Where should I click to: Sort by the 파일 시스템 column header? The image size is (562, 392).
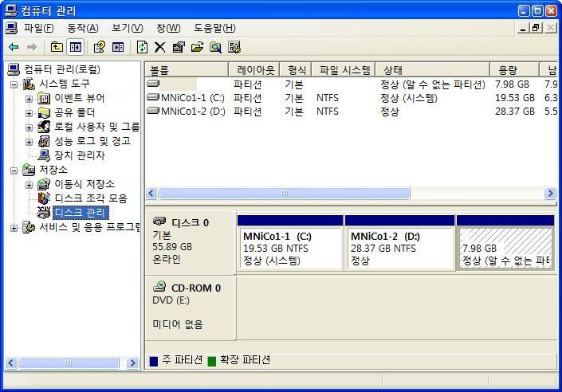pyautogui.click(x=343, y=69)
